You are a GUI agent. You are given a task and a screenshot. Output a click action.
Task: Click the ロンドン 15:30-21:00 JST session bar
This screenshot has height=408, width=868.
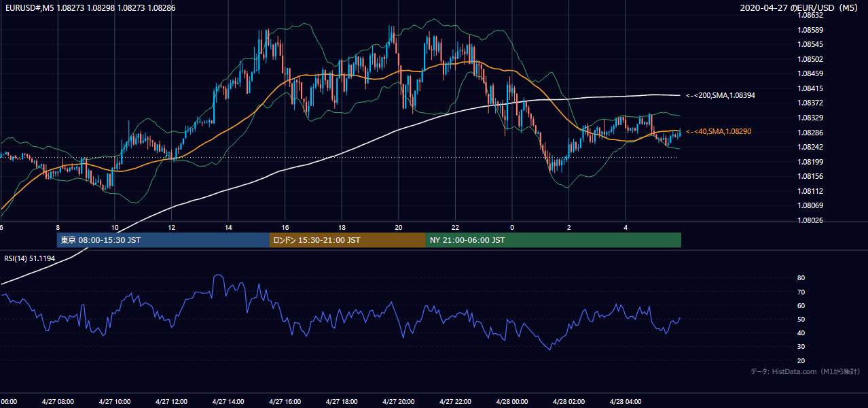coord(348,240)
